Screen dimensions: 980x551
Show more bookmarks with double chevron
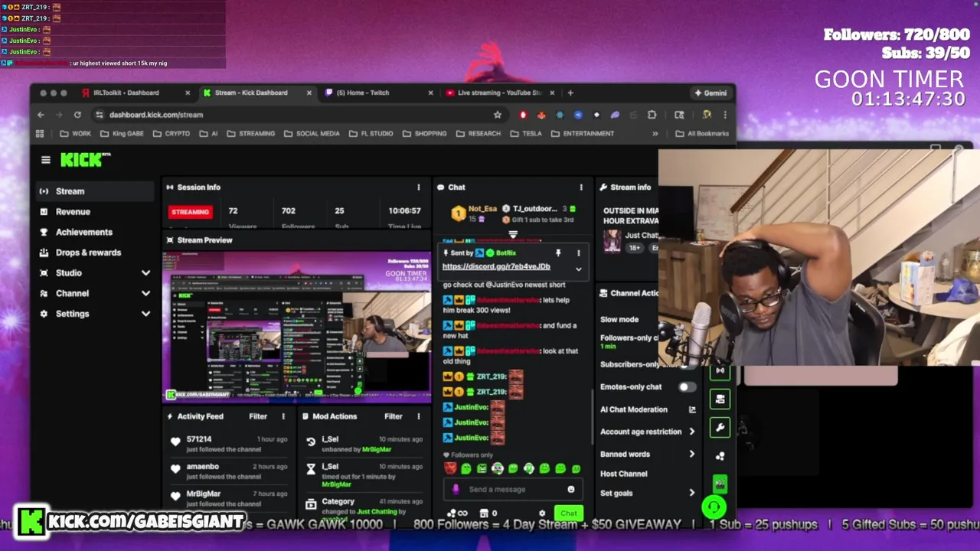pyautogui.click(x=655, y=133)
